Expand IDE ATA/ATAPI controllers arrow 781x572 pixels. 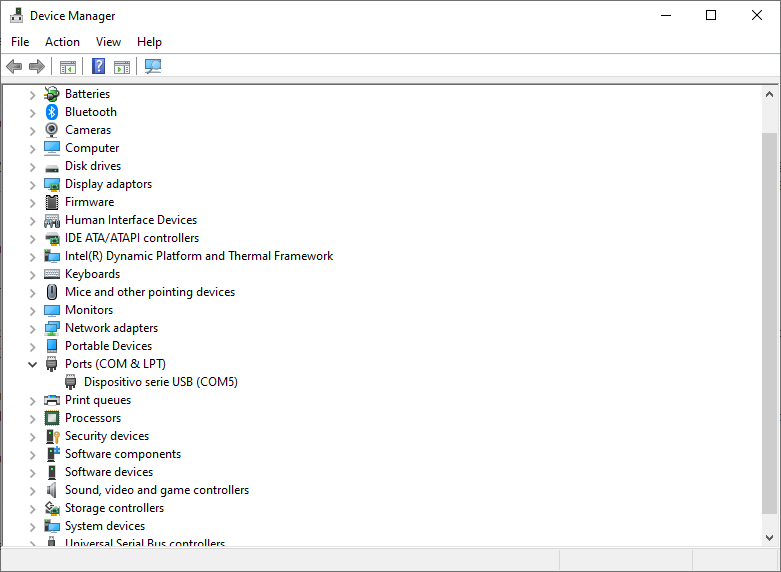(x=32, y=239)
